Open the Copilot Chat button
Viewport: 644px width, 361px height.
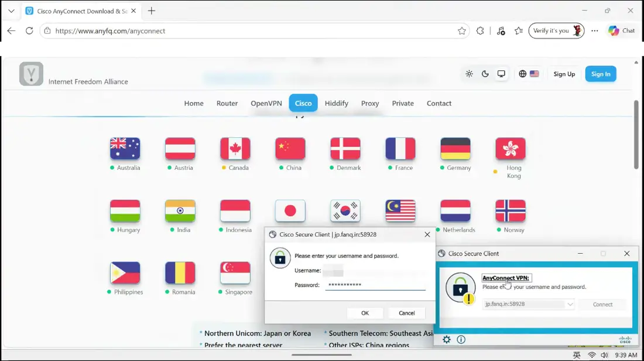click(622, 31)
